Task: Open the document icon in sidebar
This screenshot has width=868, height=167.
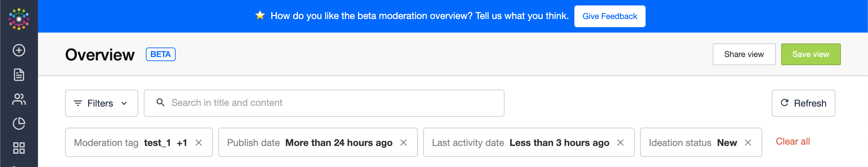Action: pos(19,75)
